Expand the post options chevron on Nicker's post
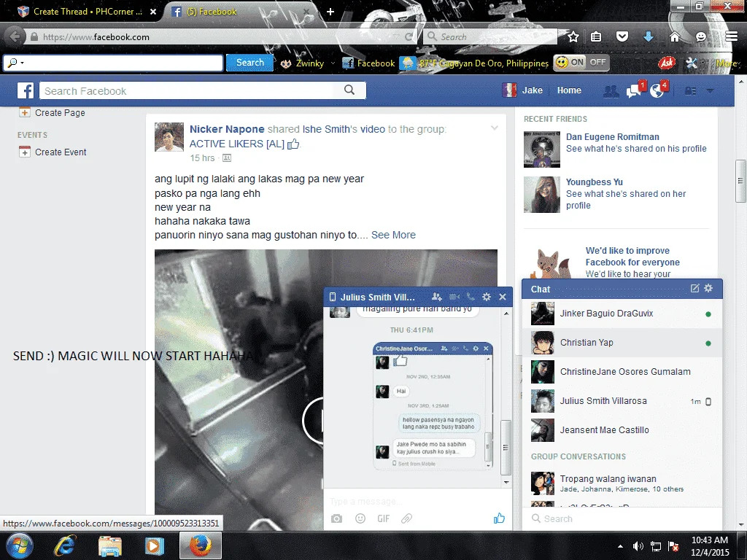This screenshot has width=747, height=560. (x=495, y=128)
